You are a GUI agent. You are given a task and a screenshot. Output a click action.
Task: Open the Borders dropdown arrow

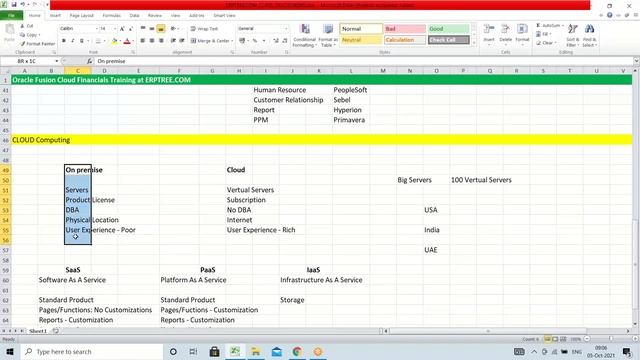[x=104, y=41]
